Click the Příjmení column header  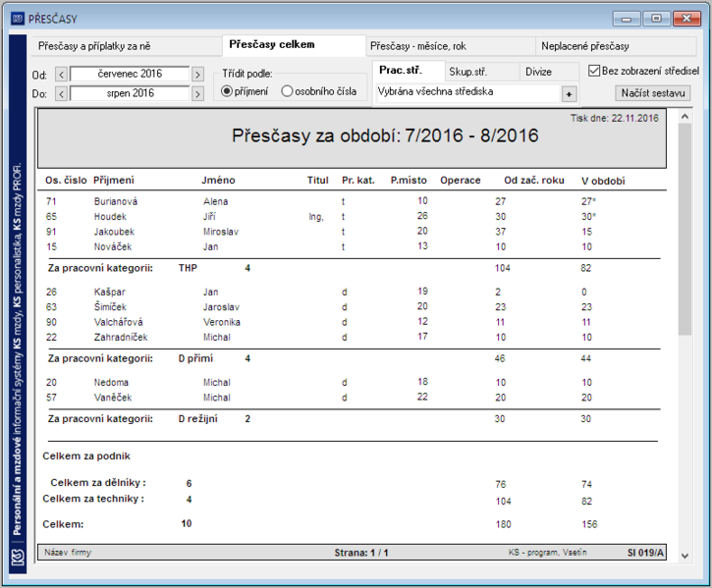point(114,181)
